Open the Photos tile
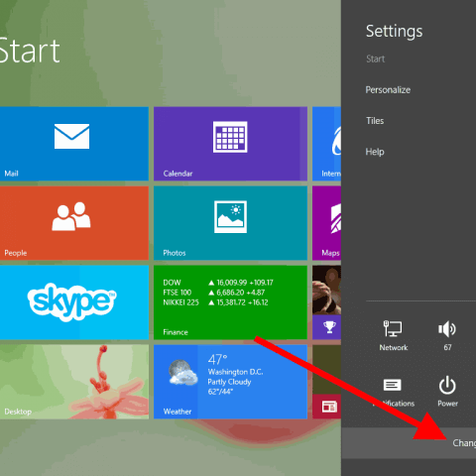 pos(230,223)
